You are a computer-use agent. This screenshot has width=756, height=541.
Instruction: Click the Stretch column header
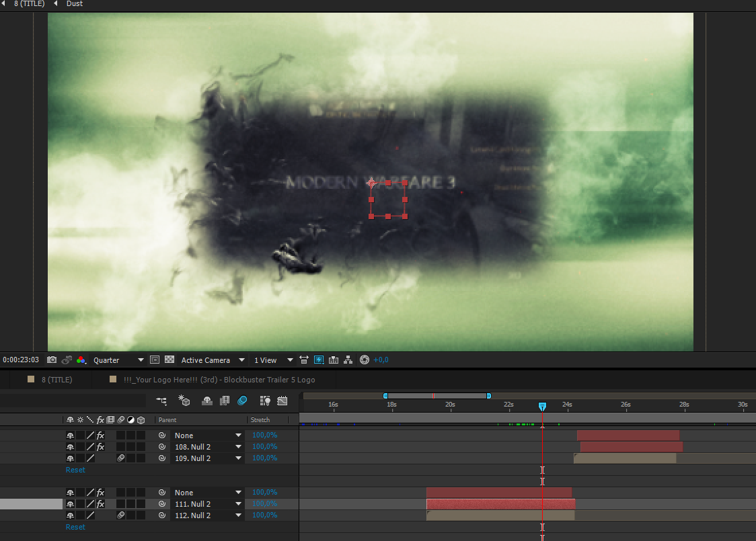pyautogui.click(x=260, y=420)
